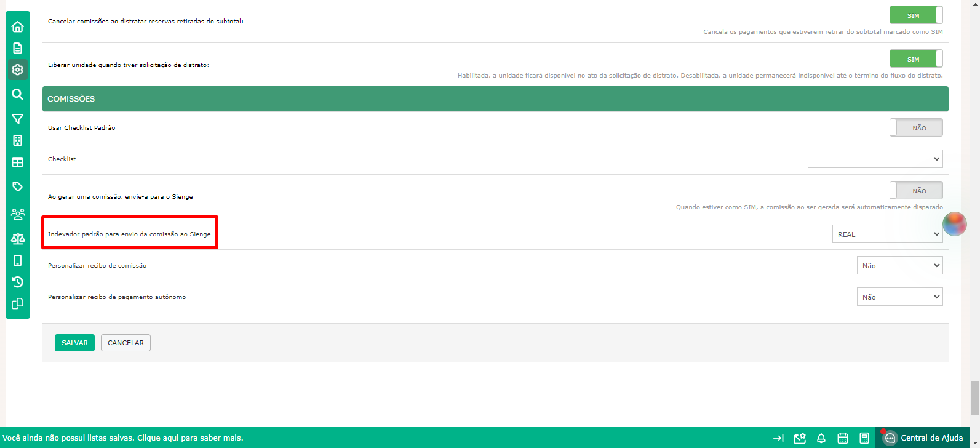Open the Indexador padrão dropdown showing REAL
The width and height of the screenshot is (980, 448).
[x=887, y=234]
